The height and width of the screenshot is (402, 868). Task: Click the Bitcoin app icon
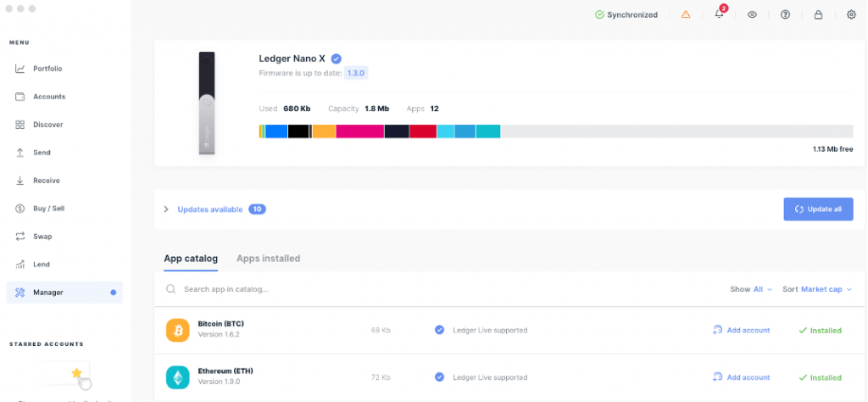(x=178, y=330)
